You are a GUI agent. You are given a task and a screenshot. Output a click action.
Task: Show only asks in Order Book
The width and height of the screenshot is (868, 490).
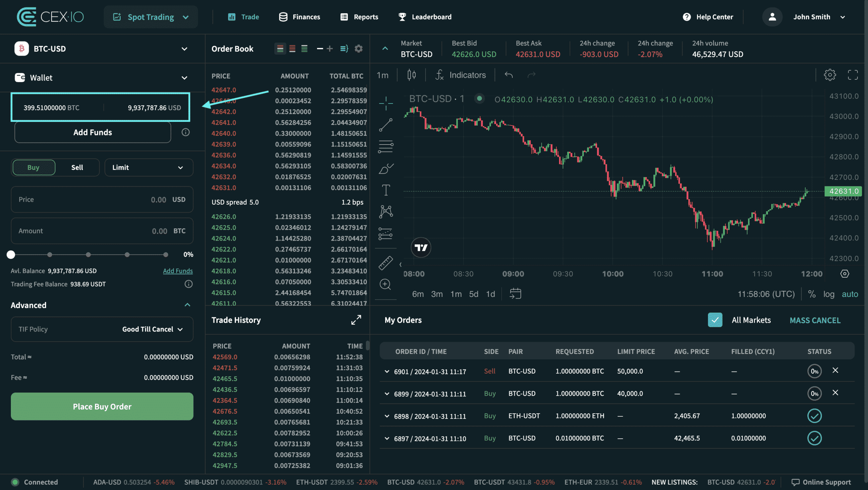(x=292, y=49)
